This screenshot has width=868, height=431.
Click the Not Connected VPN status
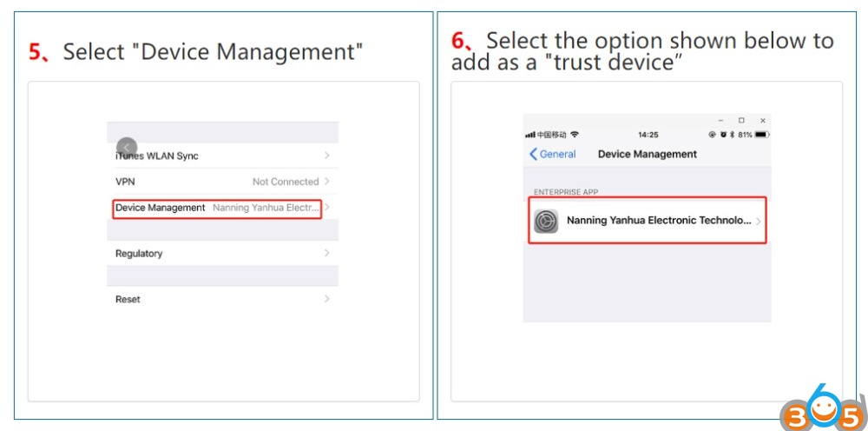[x=286, y=182]
